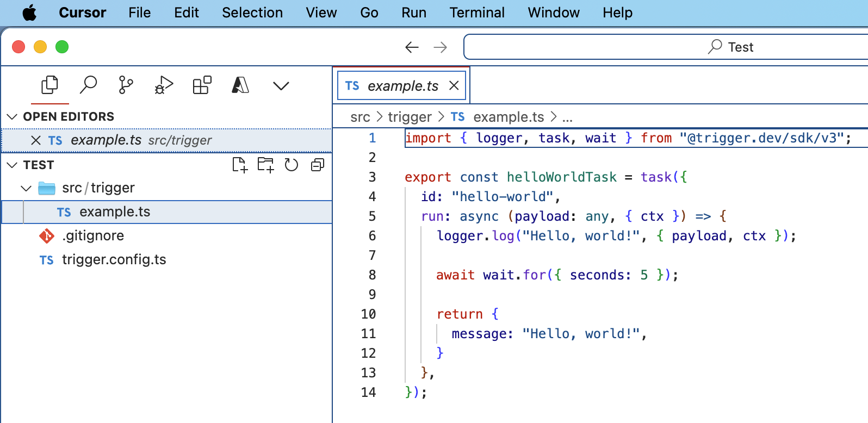The height and width of the screenshot is (423, 868).
Task: Click line number 8 in the gutter
Action: pos(373,275)
